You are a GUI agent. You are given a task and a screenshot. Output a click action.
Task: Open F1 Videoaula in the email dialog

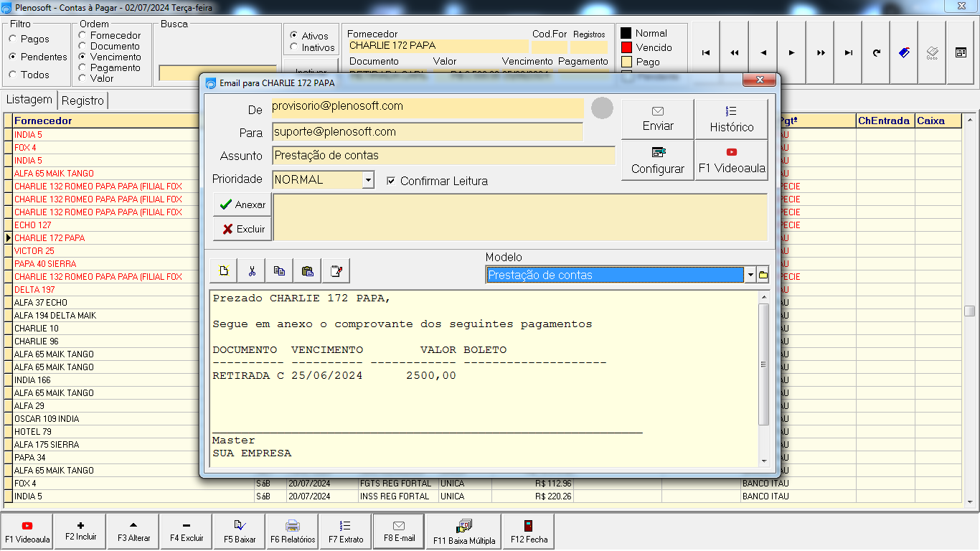(x=732, y=160)
